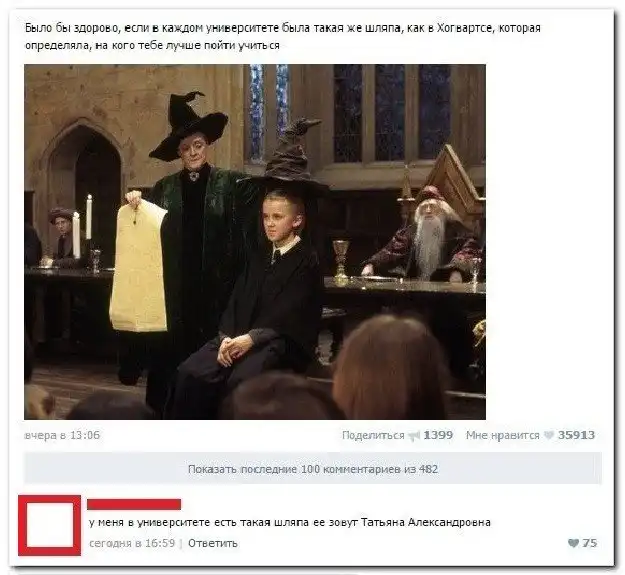Open the comment timestamp сегодня в 16:59
The width and height of the screenshot is (625, 575).
(x=132, y=543)
